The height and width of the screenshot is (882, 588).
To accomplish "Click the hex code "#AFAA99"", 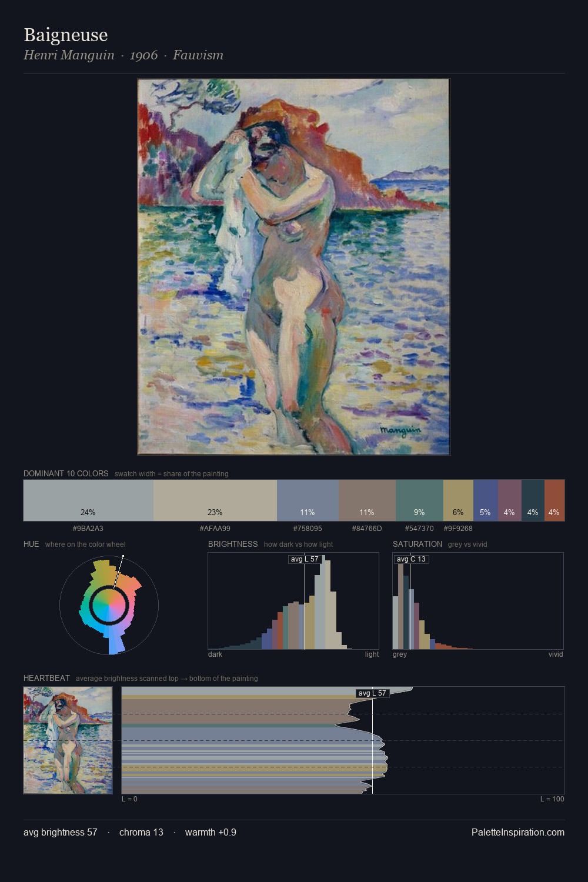I will tap(215, 529).
